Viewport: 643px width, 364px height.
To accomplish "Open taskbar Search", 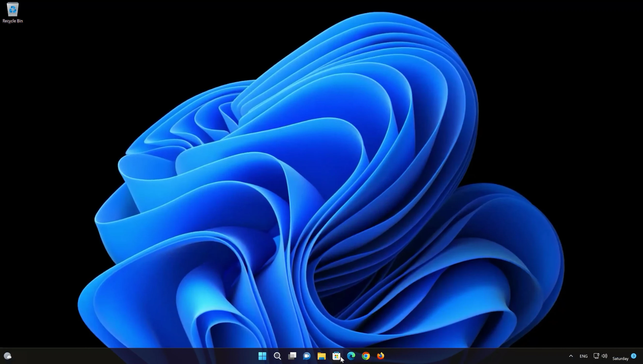I will coord(277,356).
